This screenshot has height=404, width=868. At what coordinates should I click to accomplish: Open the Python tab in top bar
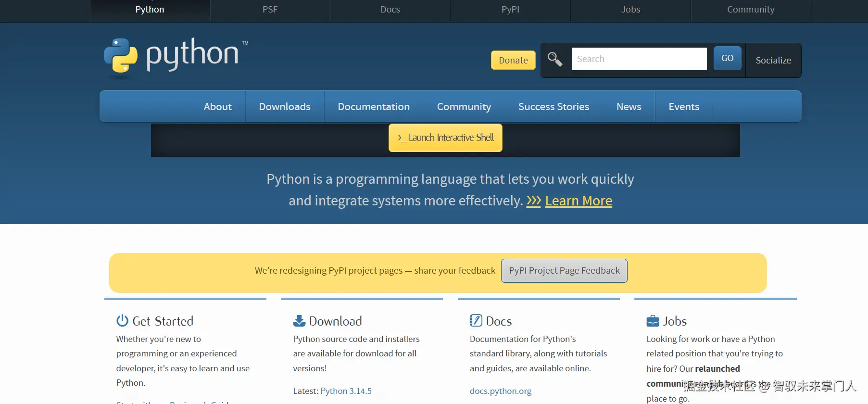coord(150,10)
